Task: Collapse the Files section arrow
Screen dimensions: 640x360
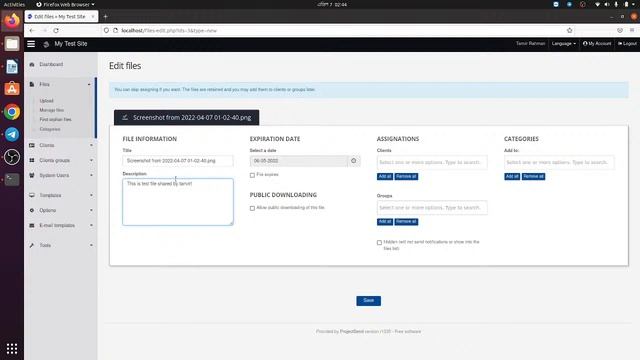Action: [x=89, y=84]
